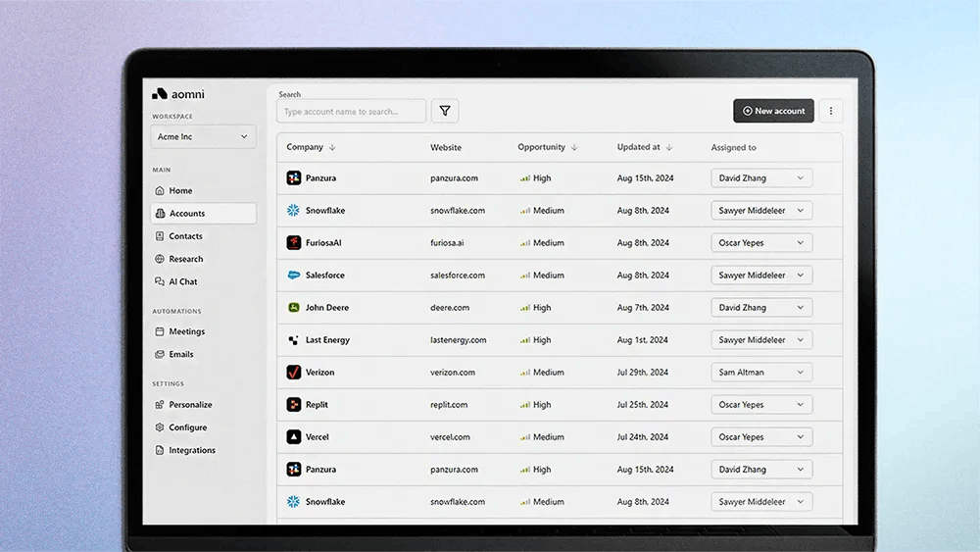Click the opportunity signal icon in the Replit row
The width and height of the screenshot is (980, 552).
(525, 405)
